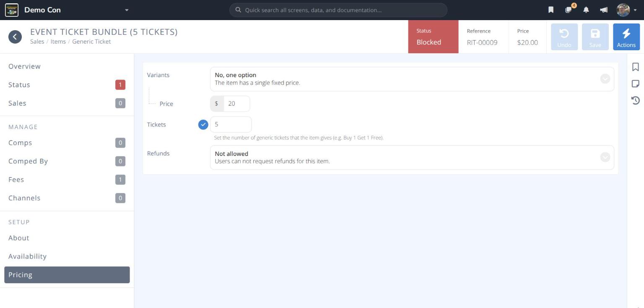Open the Comps sidebar item

tap(67, 142)
